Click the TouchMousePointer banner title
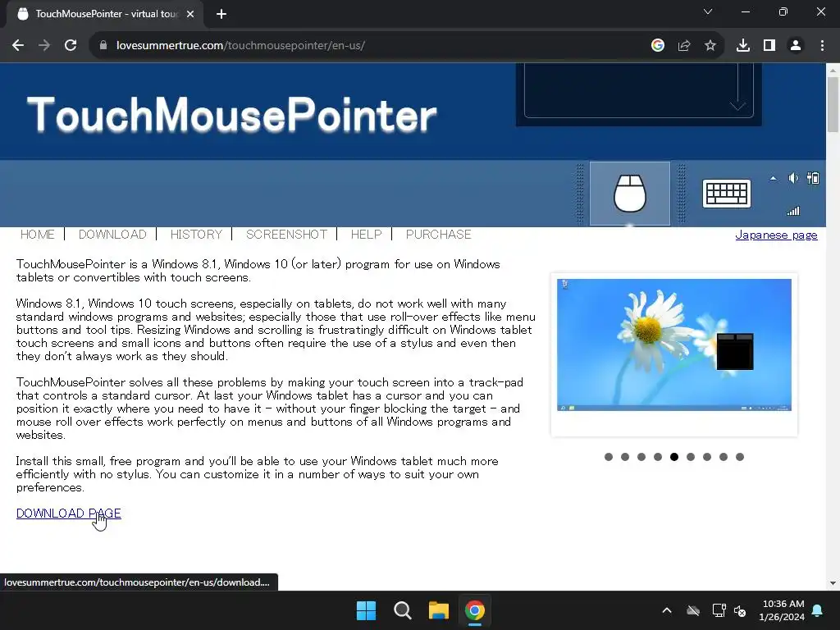The image size is (840, 630). 231,114
